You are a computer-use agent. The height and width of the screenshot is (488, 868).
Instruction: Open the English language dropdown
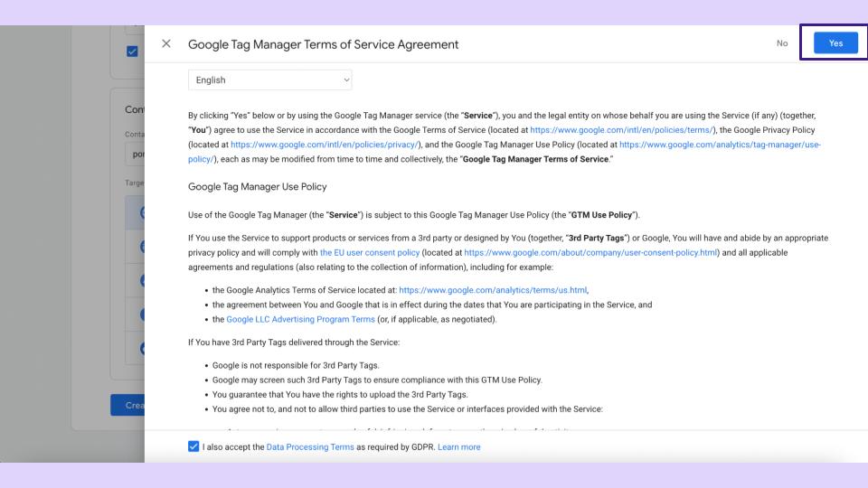[x=269, y=80]
